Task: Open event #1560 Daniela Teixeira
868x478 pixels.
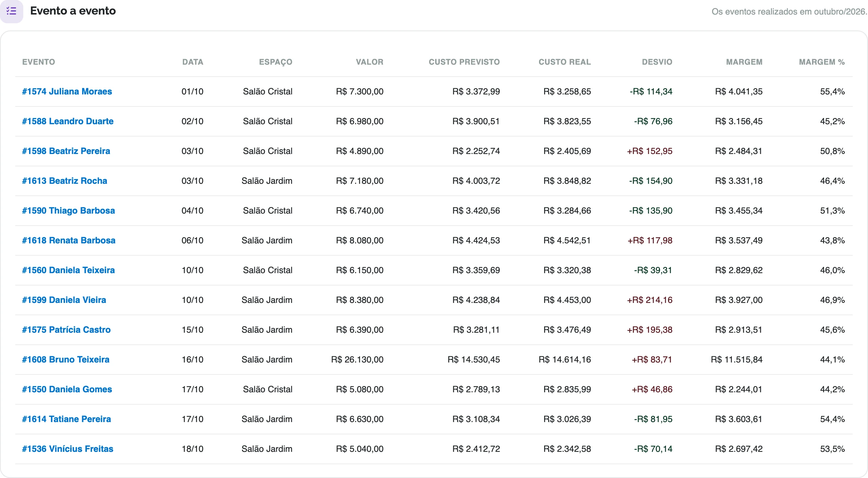Action: point(68,270)
